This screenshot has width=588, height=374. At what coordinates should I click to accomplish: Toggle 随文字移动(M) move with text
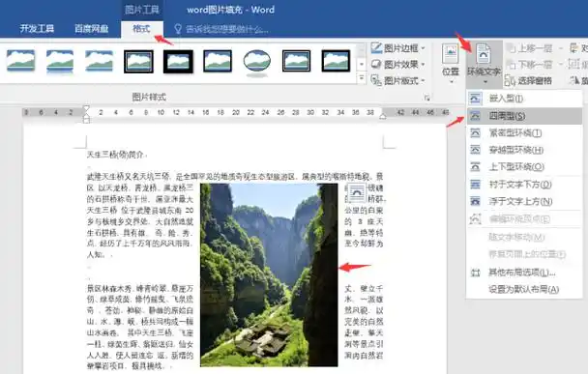524,237
